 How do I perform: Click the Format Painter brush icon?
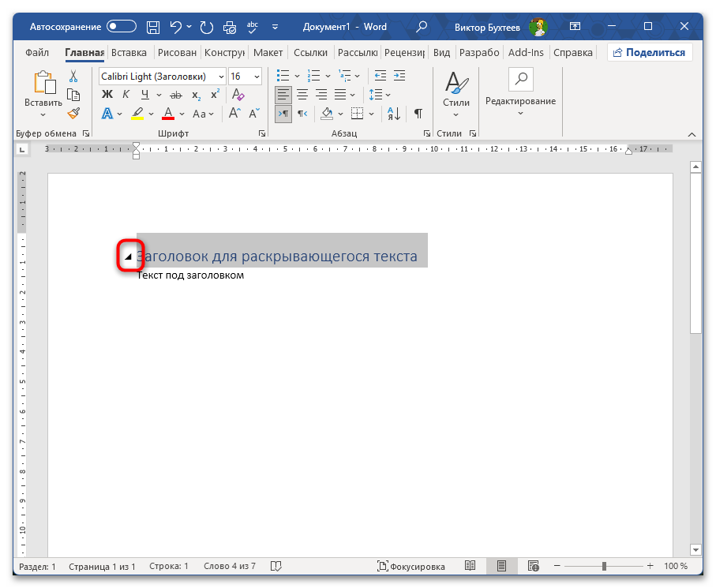pyautogui.click(x=73, y=114)
